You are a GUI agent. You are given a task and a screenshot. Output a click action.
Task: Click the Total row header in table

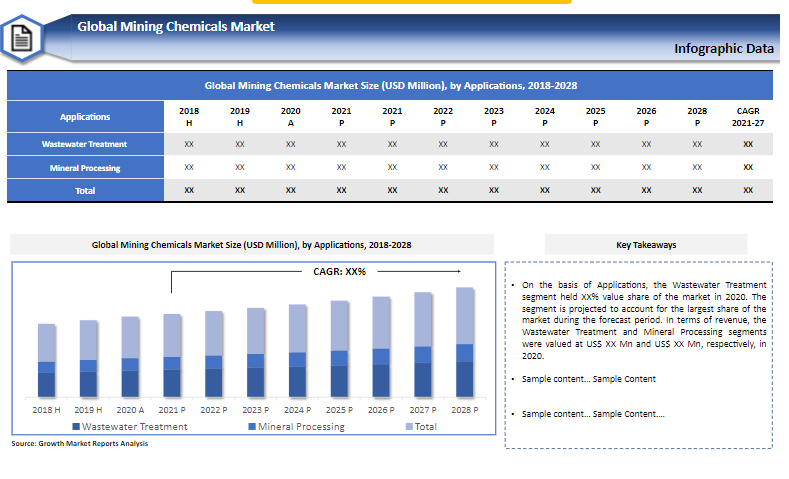pyautogui.click(x=85, y=190)
